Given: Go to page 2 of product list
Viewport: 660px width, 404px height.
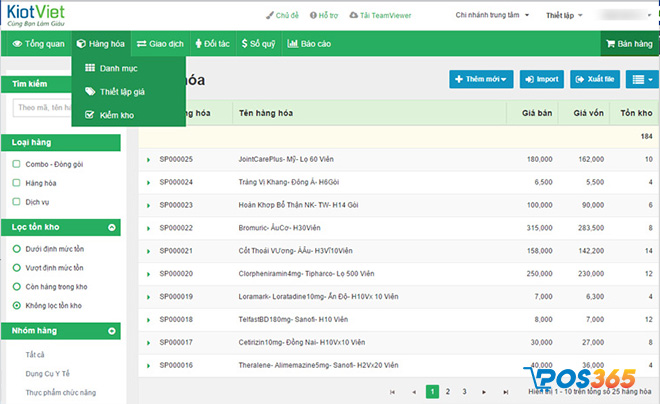Looking at the screenshot, I should tap(448, 392).
